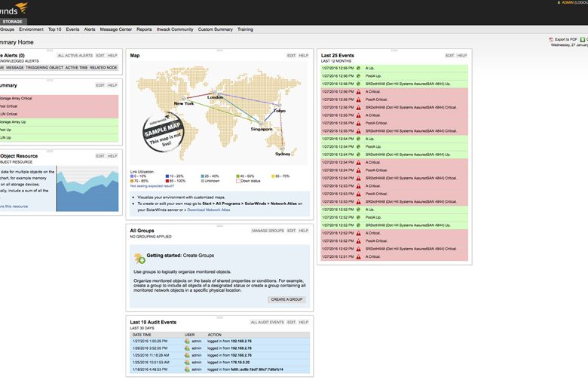Screen dimensions: 588x383
Task: Click green Up icon on 12:54 PM PoolA Up event
Action: pyautogui.click(x=358, y=147)
